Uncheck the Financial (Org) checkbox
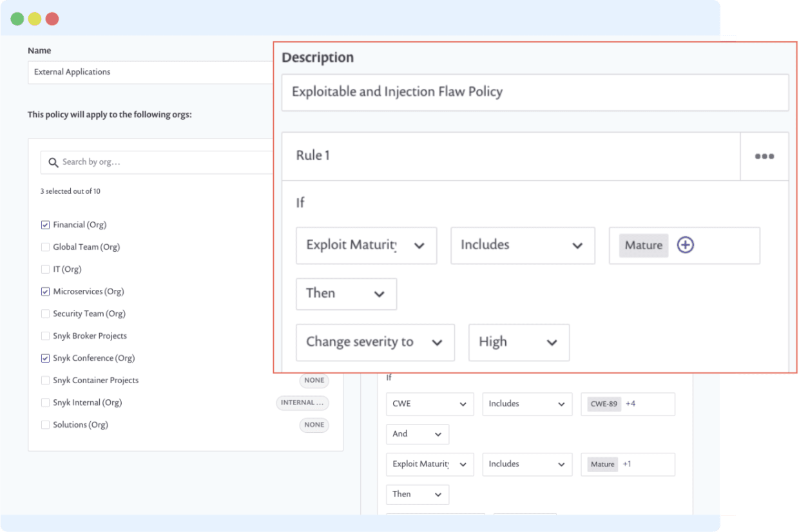 click(45, 225)
